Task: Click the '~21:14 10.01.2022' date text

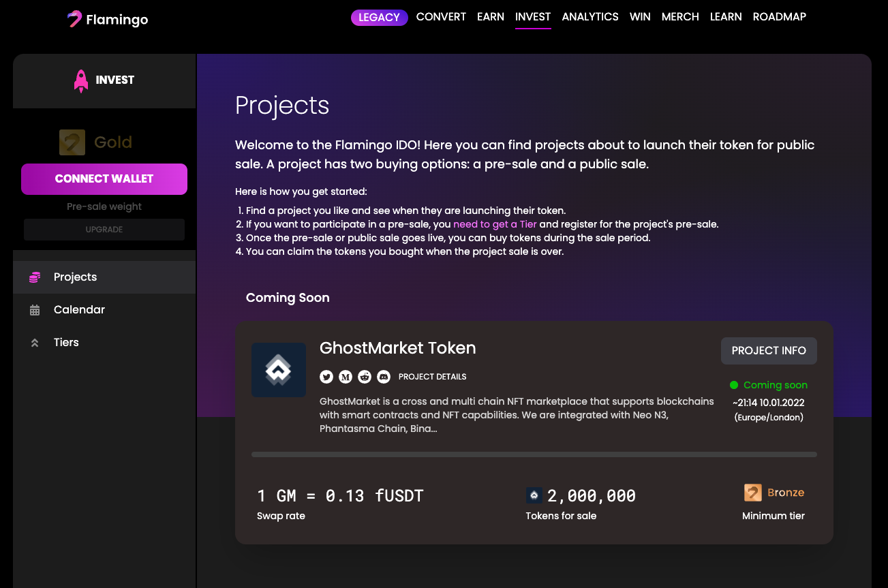Action: pos(769,403)
